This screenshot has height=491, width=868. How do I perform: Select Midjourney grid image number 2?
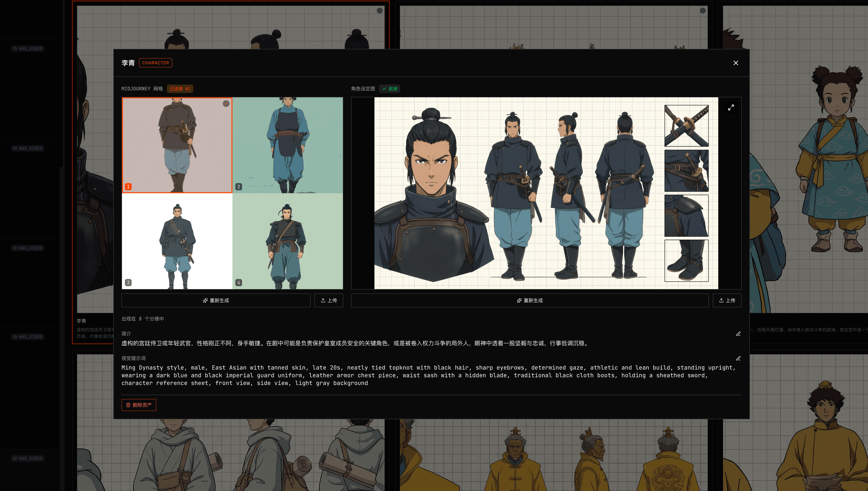[288, 145]
